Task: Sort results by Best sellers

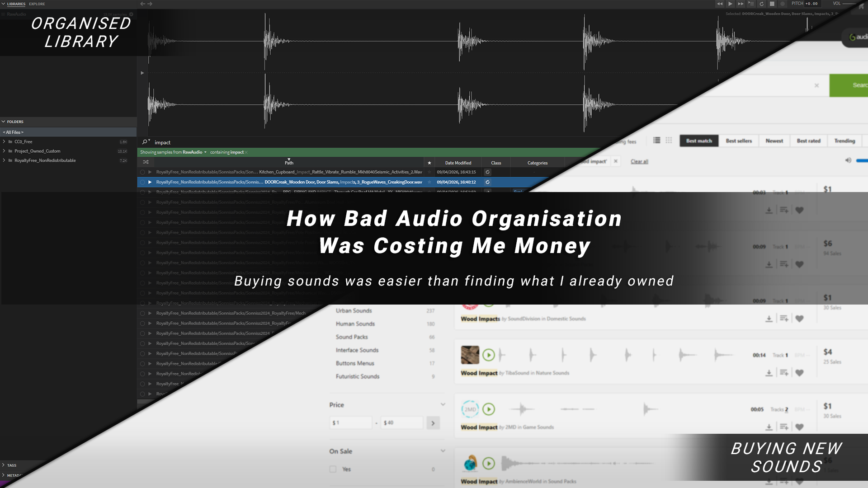Action: coord(739,141)
